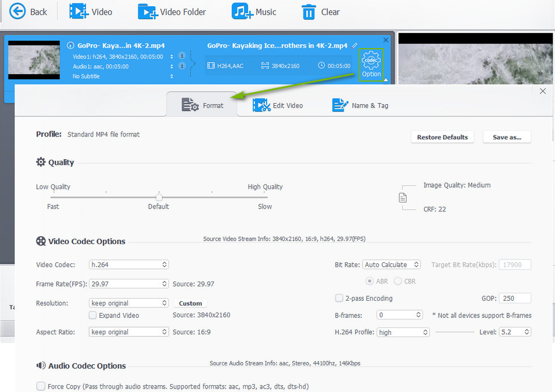Image resolution: width=555 pixels, height=392 pixels.
Task: Switch to the Format tab
Action: click(x=202, y=105)
